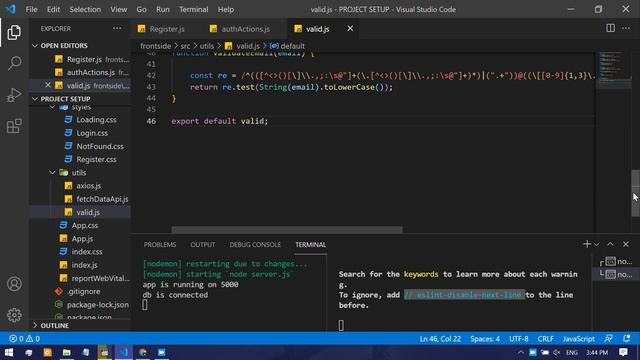The width and height of the screenshot is (640, 360).
Task: Close the valid.js editor tab
Action: click(350, 29)
